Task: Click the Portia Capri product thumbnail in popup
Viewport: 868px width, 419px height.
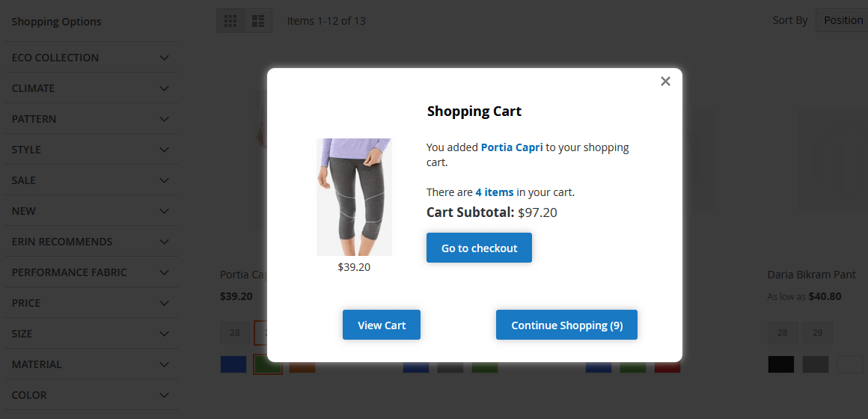Action: pyautogui.click(x=354, y=197)
